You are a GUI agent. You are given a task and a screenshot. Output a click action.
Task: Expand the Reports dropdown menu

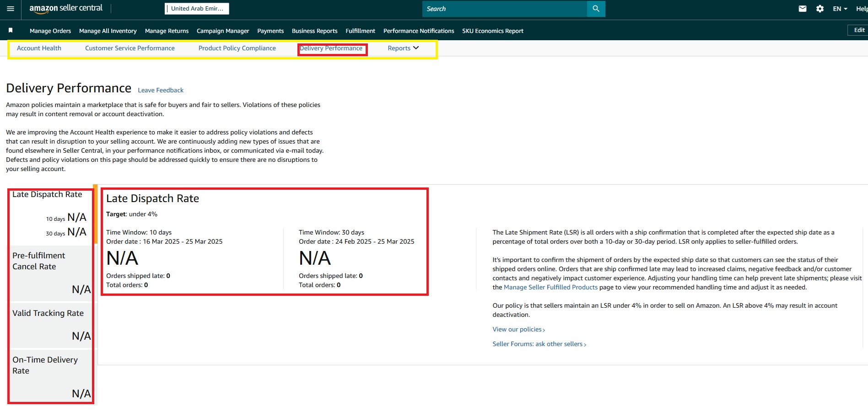403,48
